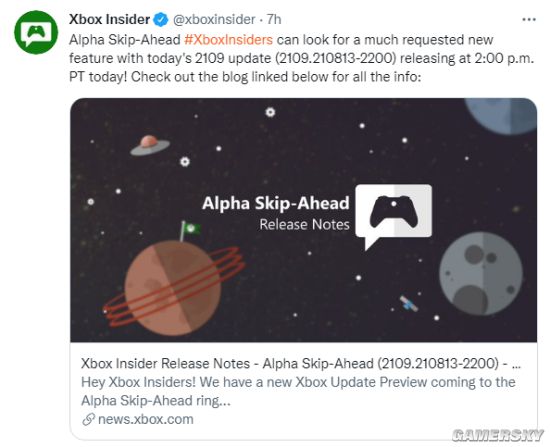The height and width of the screenshot is (447, 550).
Task: Open the news.xbox.com domain link
Action: [146, 419]
